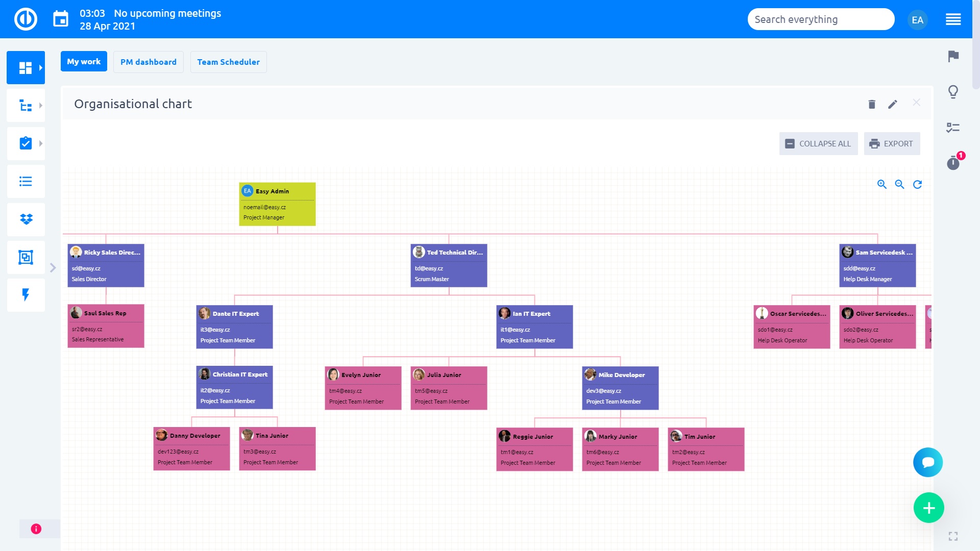Click the COLLAPSE ALL button

click(x=818, y=143)
